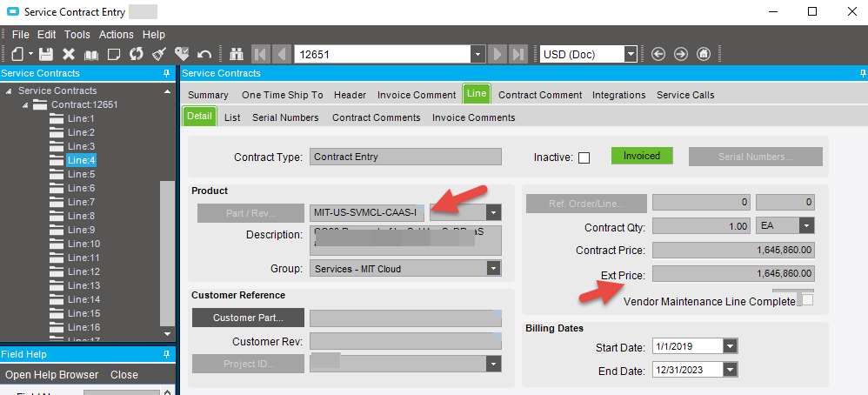Click the New document icon in toolbar

17,54
